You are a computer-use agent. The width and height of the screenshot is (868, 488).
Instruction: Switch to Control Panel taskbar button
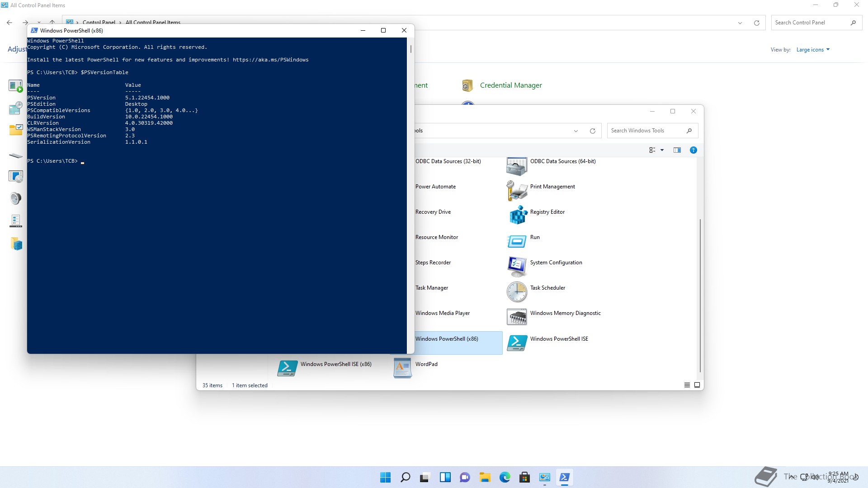point(544,477)
